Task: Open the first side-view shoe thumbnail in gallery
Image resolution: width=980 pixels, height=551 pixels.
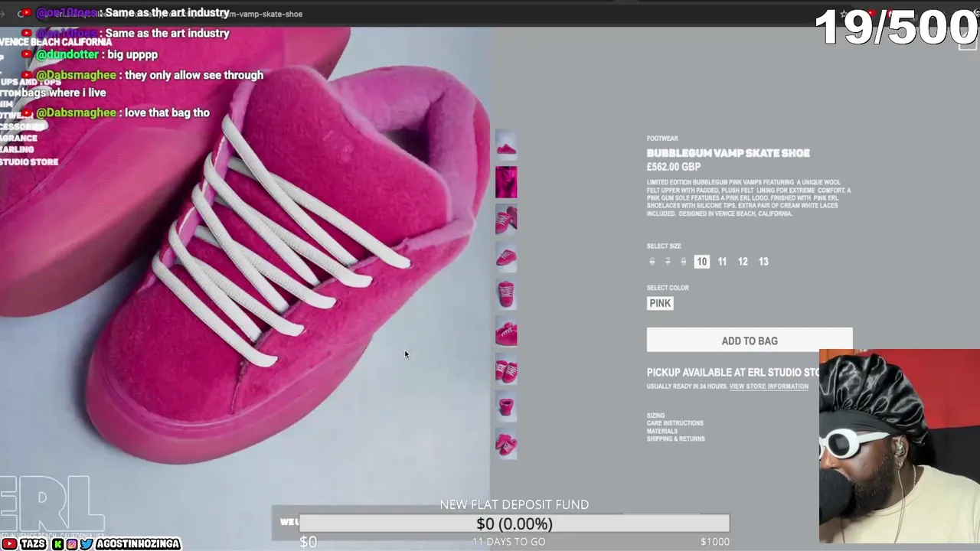Action: coord(506,145)
